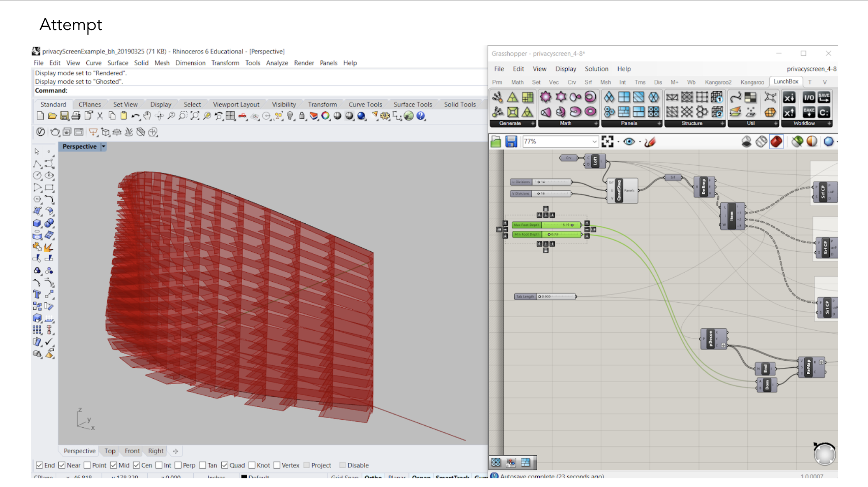
Task: Click the Rhino help question mark icon
Action: [420, 116]
